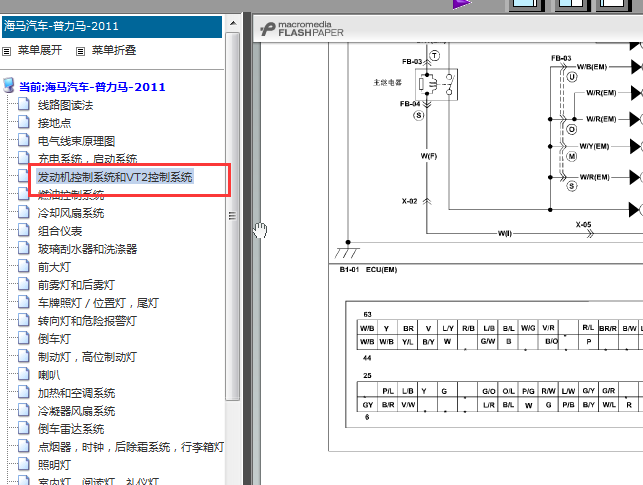The image size is (643, 485).
Task: Click the tree panel scroll-up arrow
Action: 233,23
